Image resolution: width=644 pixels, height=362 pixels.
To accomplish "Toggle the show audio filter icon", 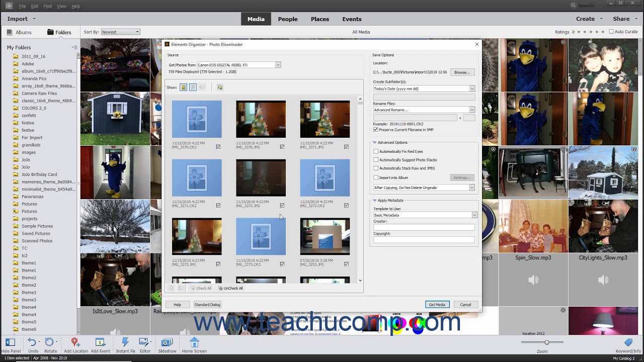I will pos(202,87).
